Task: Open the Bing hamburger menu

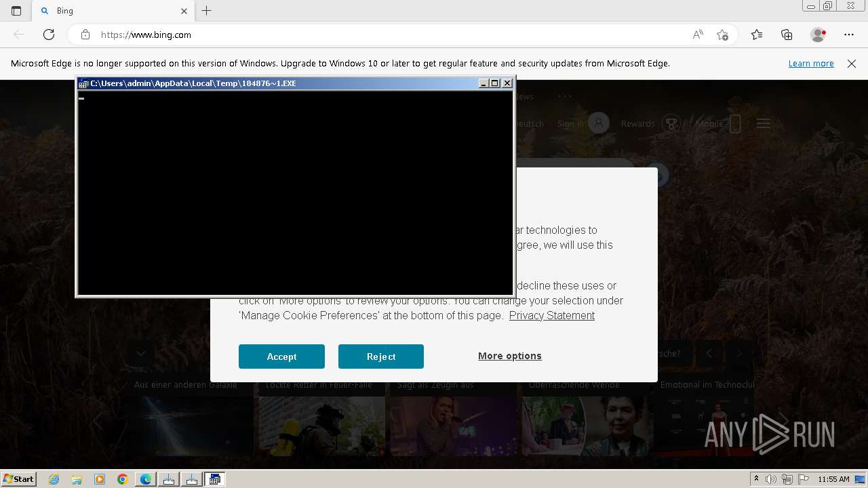Action: click(x=764, y=123)
